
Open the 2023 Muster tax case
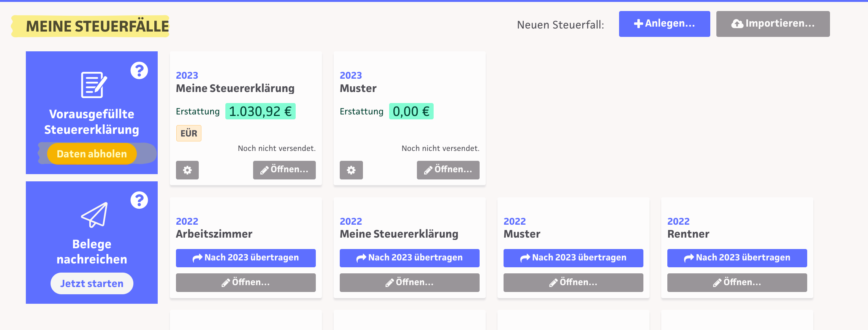(x=448, y=170)
